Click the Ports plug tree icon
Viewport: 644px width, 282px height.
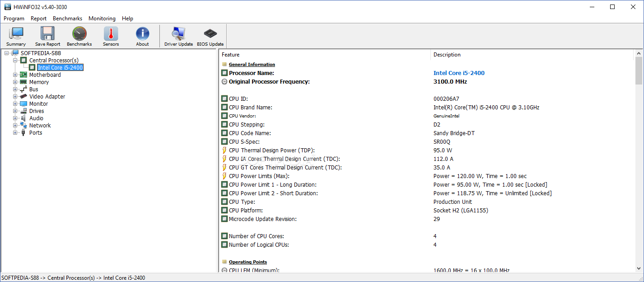[23, 132]
